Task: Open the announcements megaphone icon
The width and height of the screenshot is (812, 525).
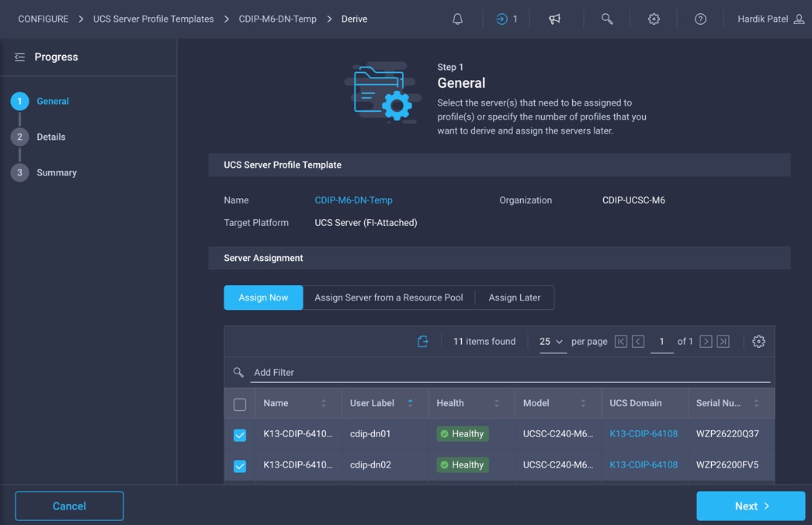Action: point(554,19)
